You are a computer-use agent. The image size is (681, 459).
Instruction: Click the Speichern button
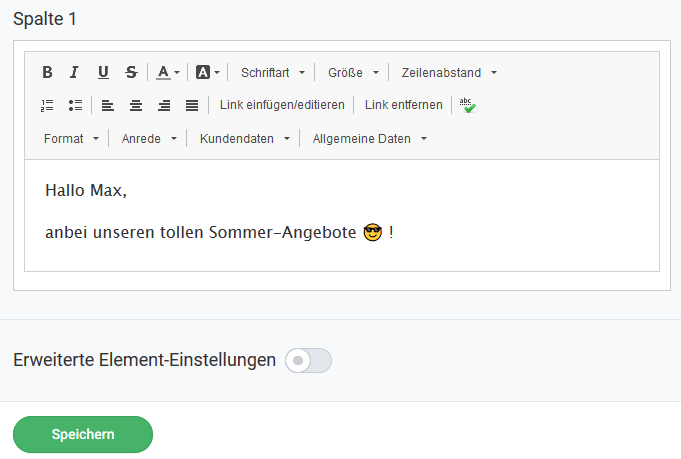coord(83,434)
